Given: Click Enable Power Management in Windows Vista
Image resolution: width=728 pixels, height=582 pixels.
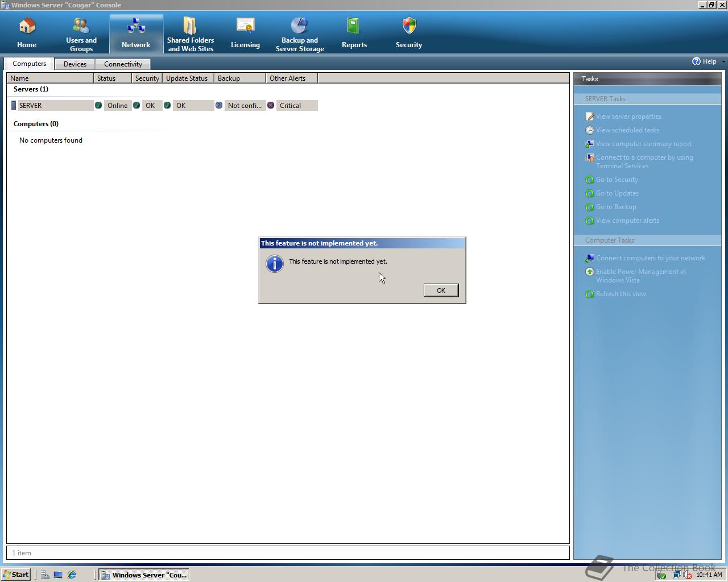Looking at the screenshot, I should (x=641, y=276).
